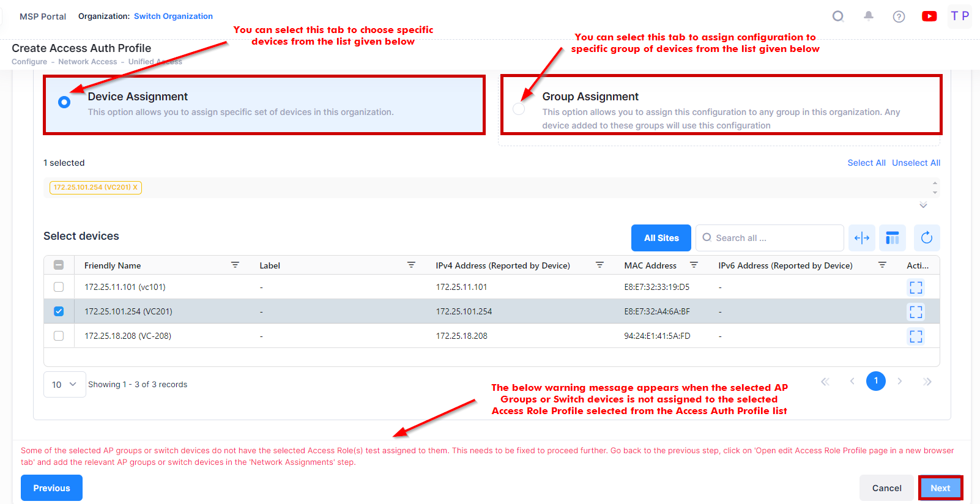980x504 pixels.
Task: Click the search magnifier icon in header
Action: pyautogui.click(x=838, y=17)
